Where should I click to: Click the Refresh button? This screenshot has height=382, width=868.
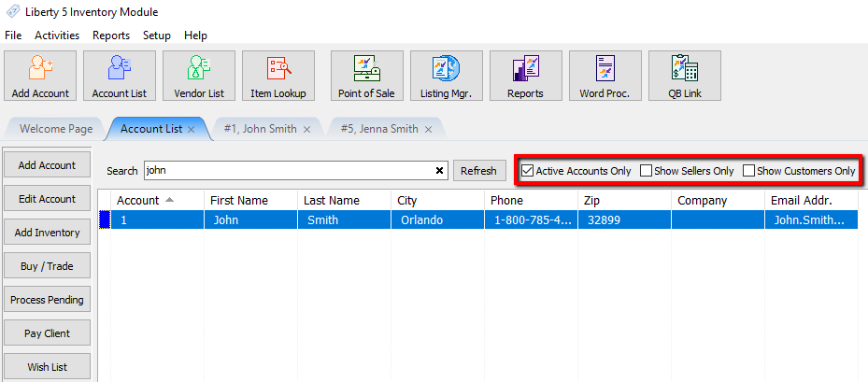pos(478,171)
